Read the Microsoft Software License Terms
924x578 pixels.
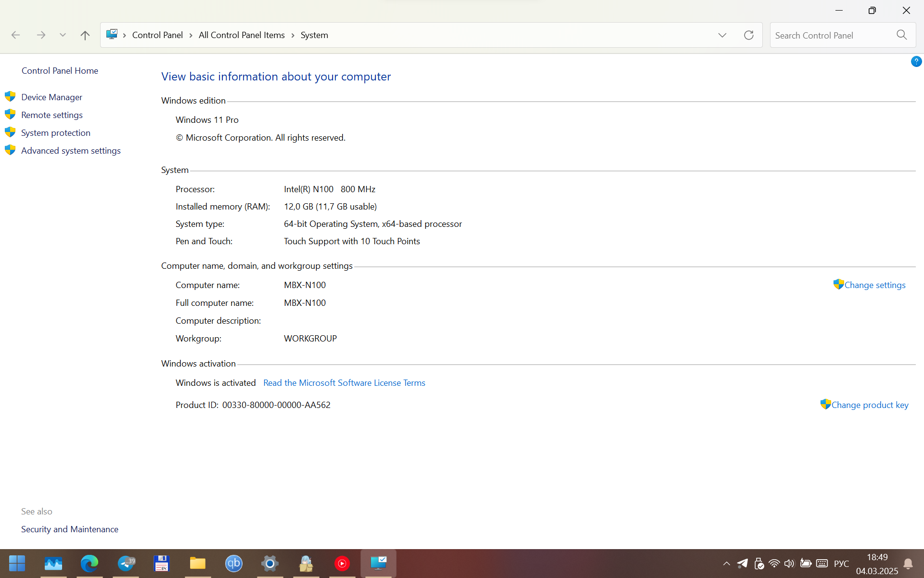point(344,383)
